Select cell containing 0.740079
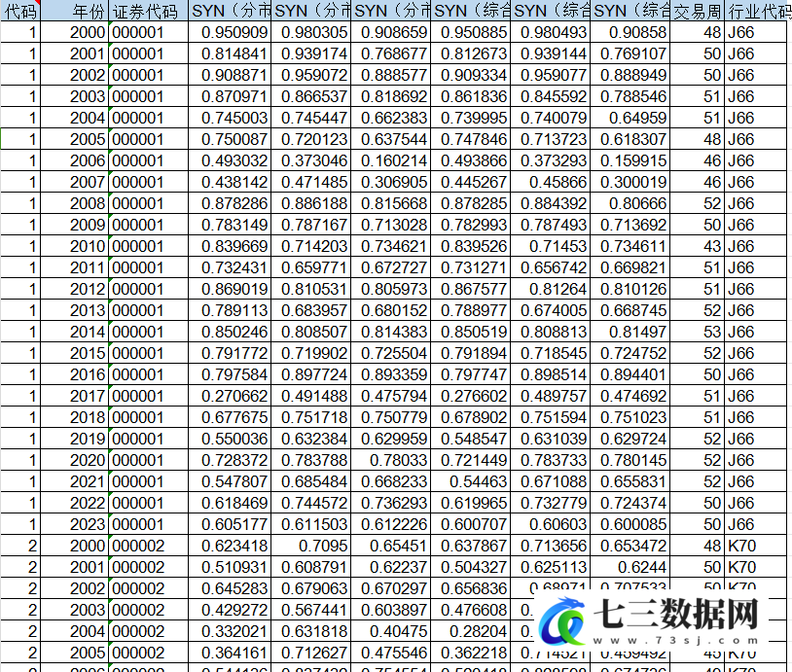The image size is (792, 672). click(x=550, y=118)
